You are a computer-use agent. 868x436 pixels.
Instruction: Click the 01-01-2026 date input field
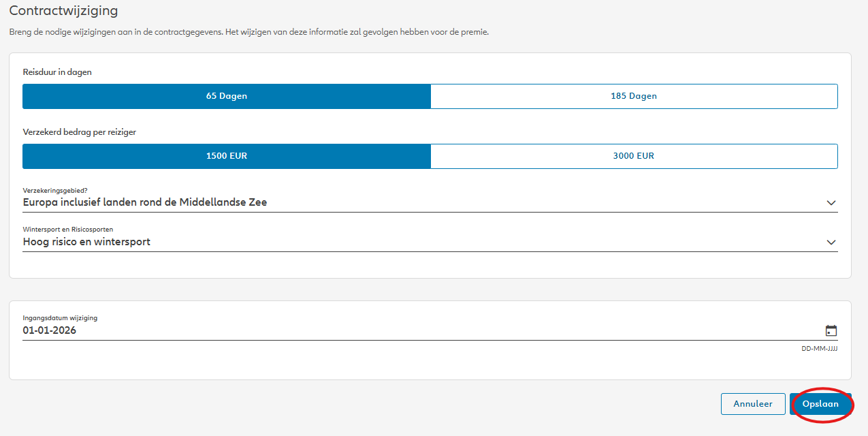click(x=408, y=330)
